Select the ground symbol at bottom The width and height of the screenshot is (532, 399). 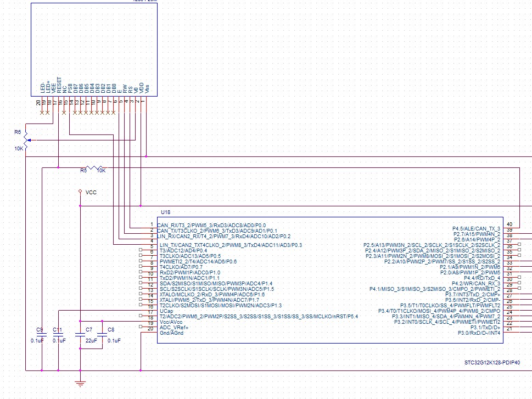click(x=80, y=384)
